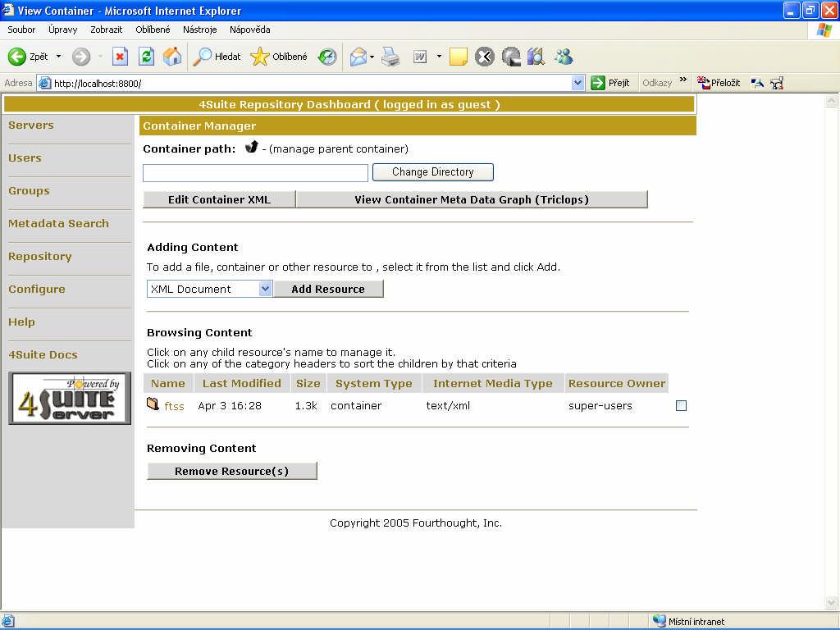Viewport: 840px width, 630px height.
Task: Go to Home page via house icon
Action: pyautogui.click(x=172, y=57)
